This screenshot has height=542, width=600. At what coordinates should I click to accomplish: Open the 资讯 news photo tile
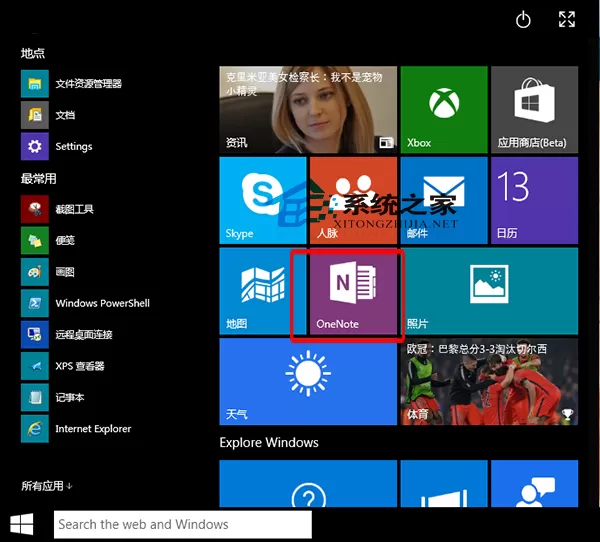pos(308,110)
